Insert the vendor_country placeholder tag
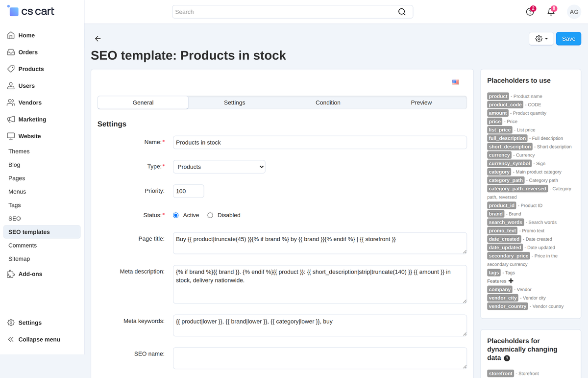The width and height of the screenshot is (588, 378). 508,306
